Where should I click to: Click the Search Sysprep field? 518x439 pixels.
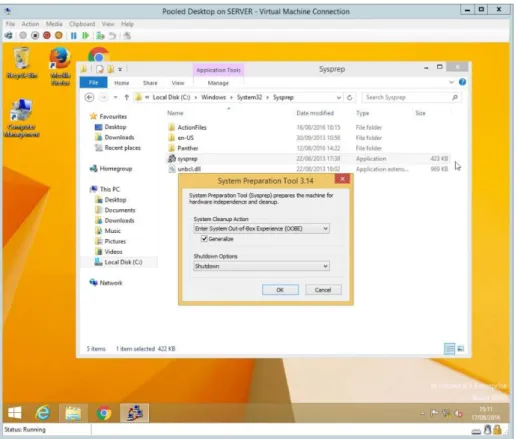412,97
